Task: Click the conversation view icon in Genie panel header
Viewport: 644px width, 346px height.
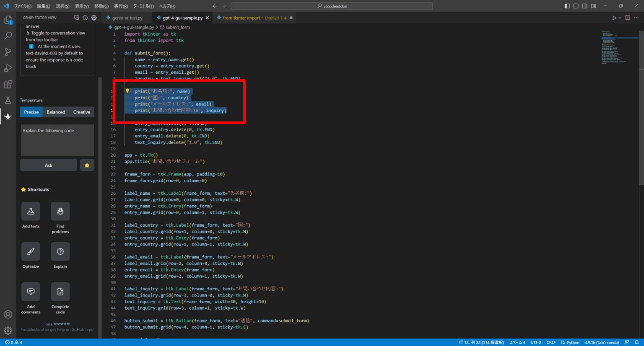Action: point(77,18)
